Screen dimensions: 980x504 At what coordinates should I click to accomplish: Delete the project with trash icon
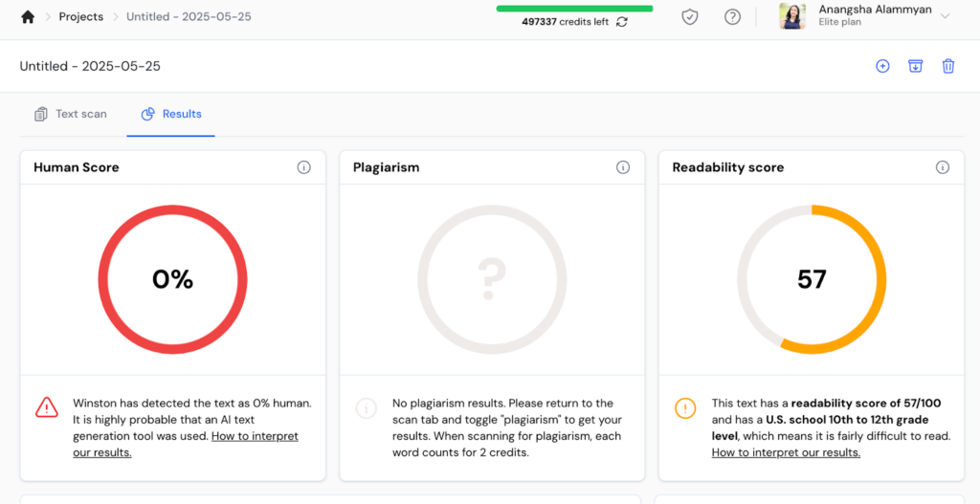947,66
